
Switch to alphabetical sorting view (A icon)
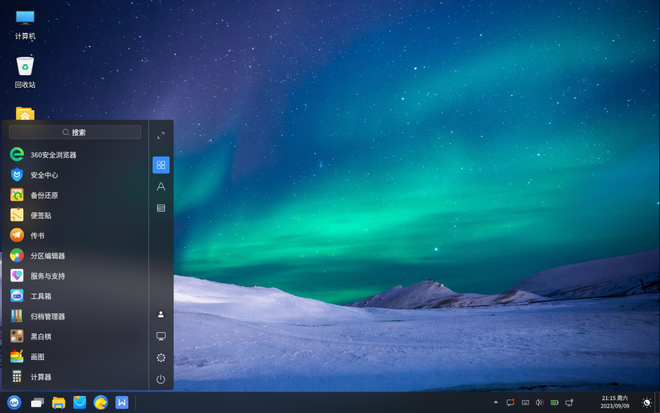point(161,186)
